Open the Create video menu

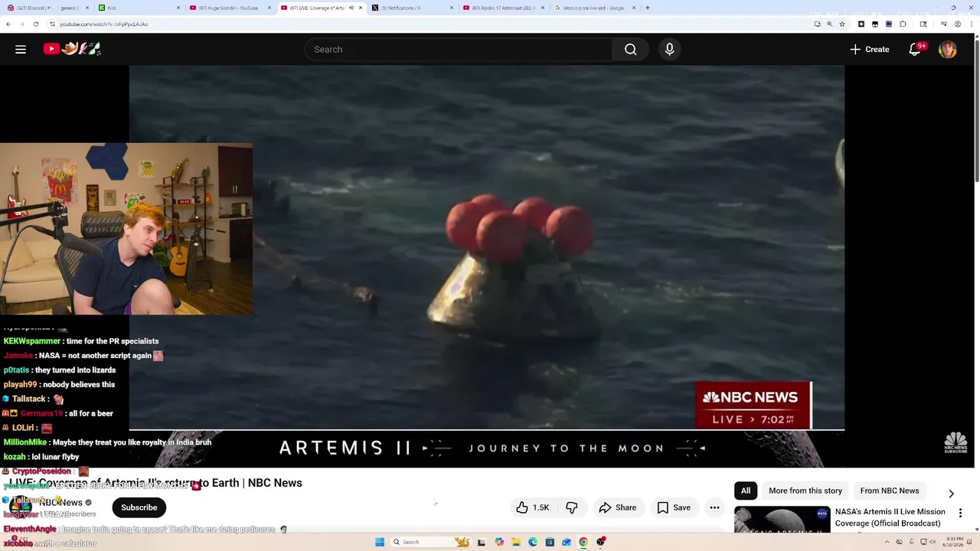pos(869,49)
